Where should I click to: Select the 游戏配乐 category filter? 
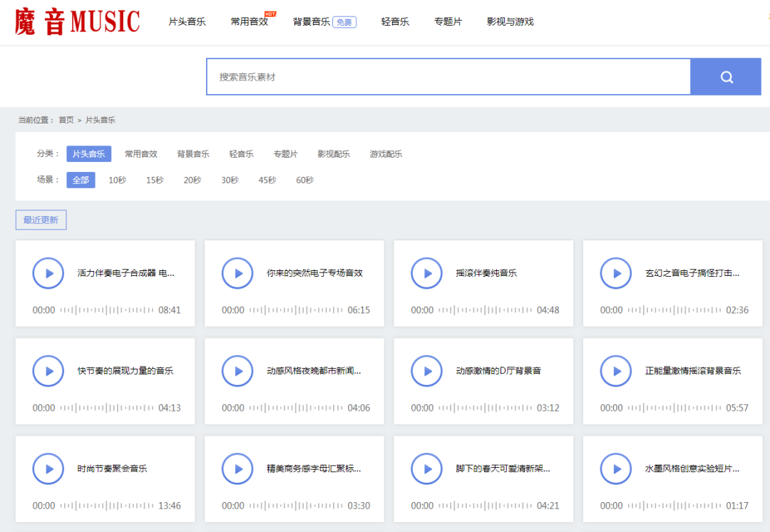386,154
